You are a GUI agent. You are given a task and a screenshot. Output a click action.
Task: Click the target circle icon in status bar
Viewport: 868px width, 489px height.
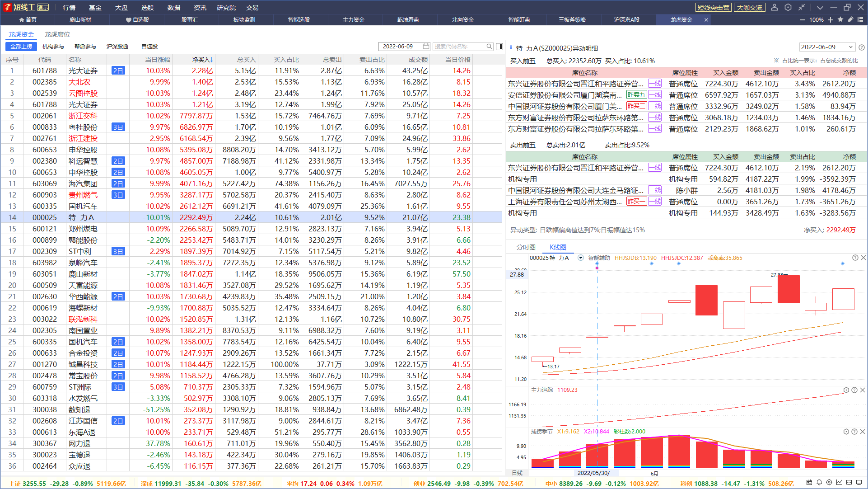(x=829, y=483)
